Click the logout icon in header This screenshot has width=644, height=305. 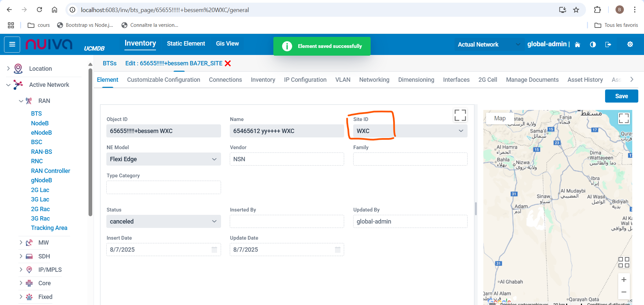(608, 45)
